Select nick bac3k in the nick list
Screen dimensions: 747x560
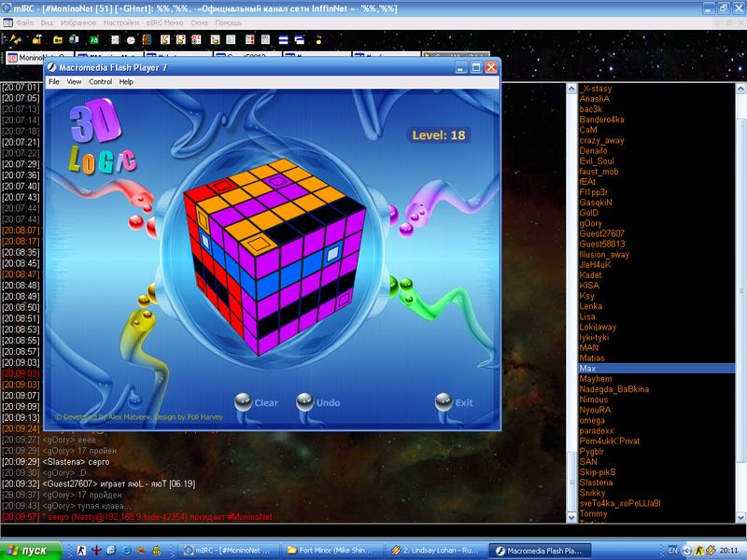(591, 109)
